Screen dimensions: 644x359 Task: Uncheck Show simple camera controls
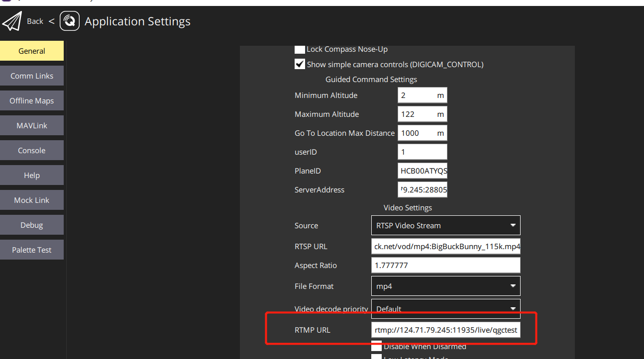tap(300, 64)
